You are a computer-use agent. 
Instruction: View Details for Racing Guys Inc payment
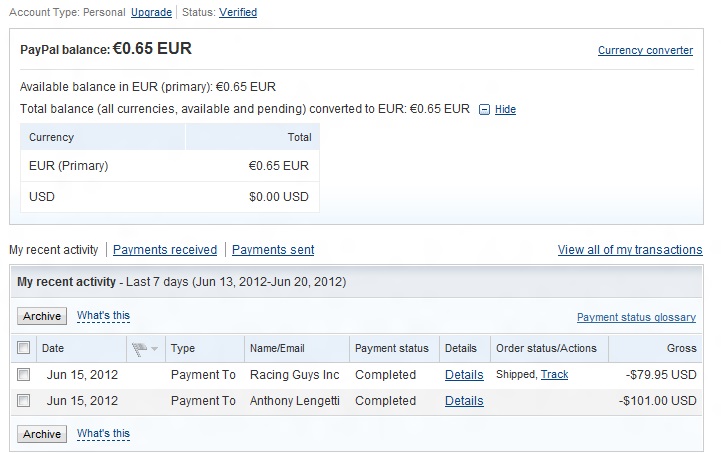click(x=464, y=375)
